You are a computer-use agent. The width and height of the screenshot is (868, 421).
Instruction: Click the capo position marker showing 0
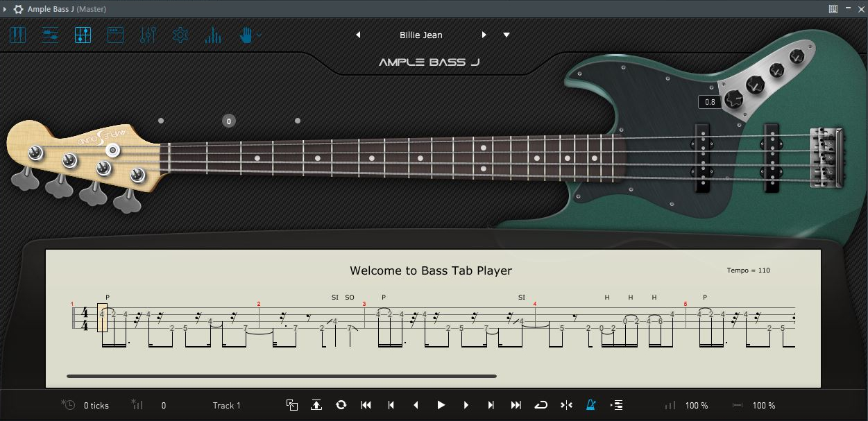229,121
